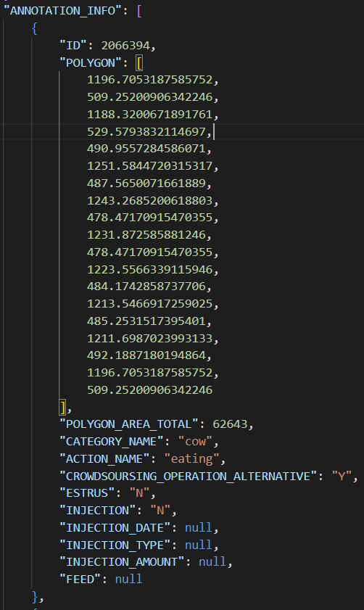Click the "INJECTION_DATE" key
The height and width of the screenshot is (610, 364).
(x=115, y=527)
